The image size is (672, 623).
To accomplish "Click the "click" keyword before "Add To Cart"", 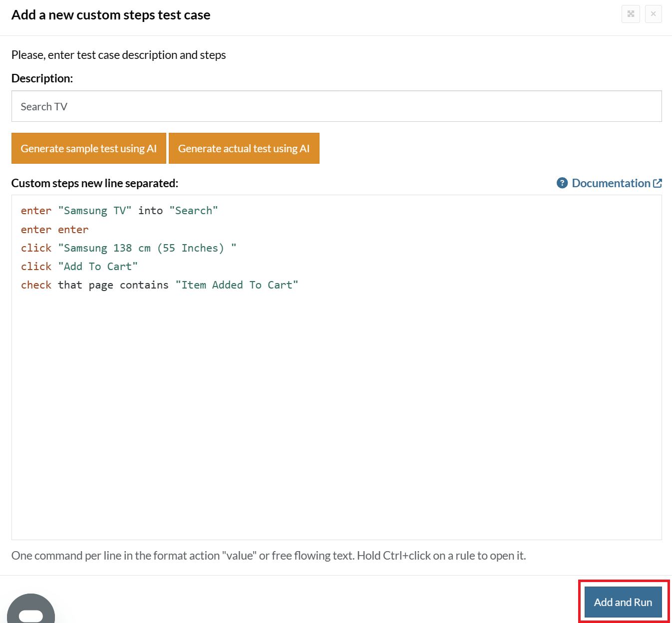I will 36,267.
